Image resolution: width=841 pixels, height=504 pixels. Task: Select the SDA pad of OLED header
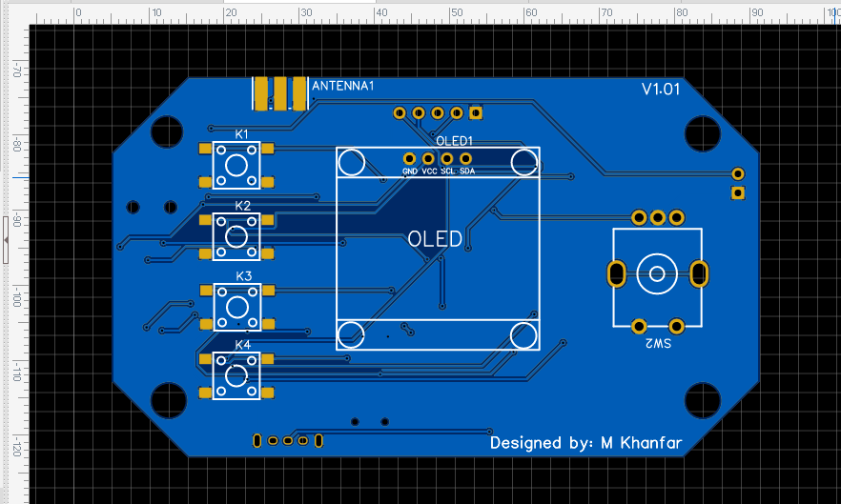click(x=465, y=159)
